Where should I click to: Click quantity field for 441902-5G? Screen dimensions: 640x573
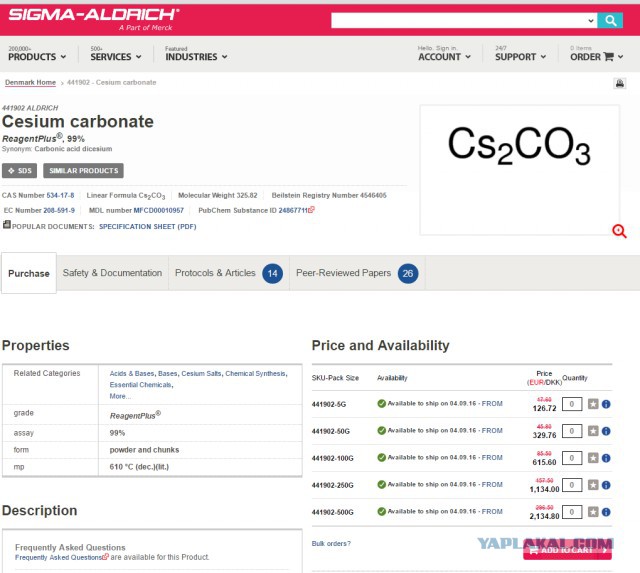[572, 404]
